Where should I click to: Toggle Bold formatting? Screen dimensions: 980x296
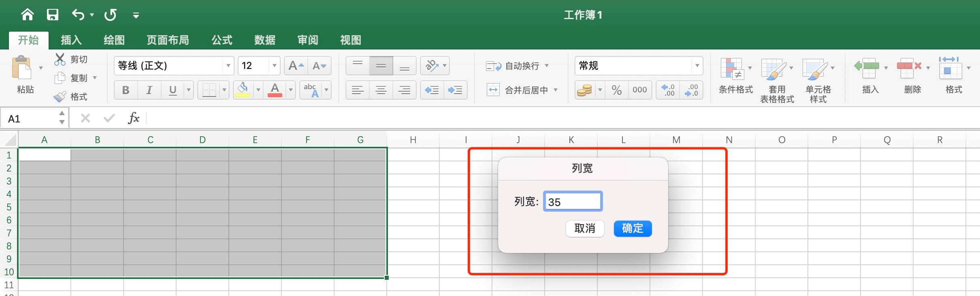pos(126,90)
